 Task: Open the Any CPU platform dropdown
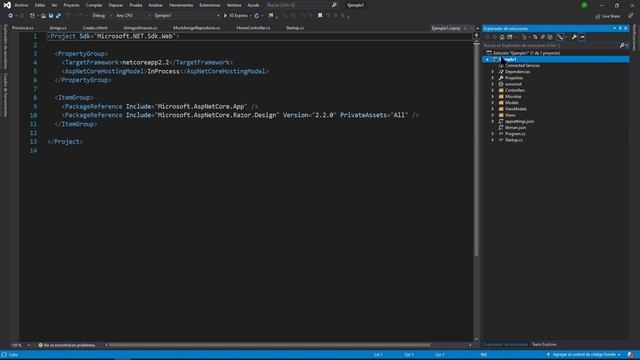click(133, 16)
